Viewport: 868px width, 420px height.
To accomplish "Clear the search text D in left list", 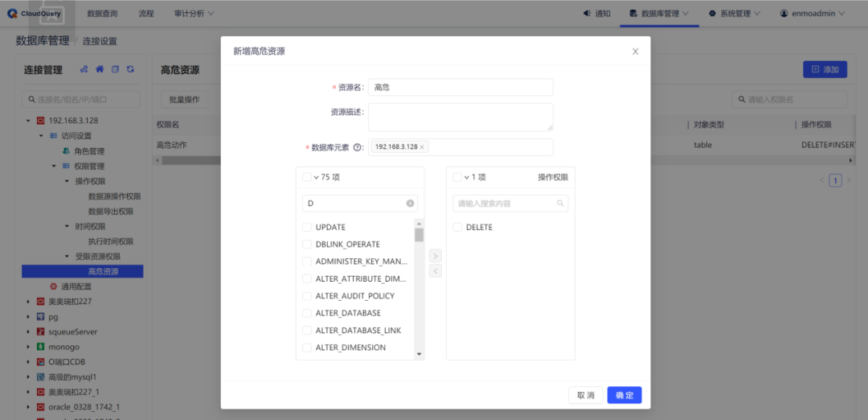I will click(x=410, y=204).
